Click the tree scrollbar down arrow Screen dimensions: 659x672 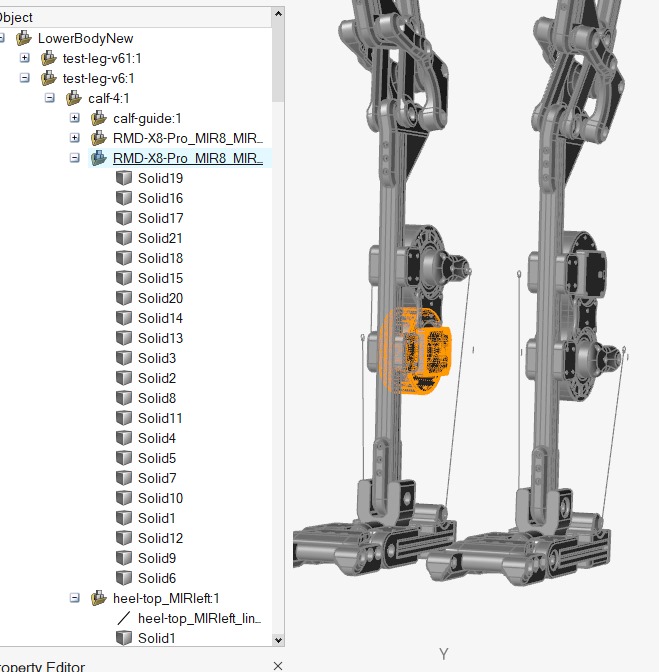click(277, 640)
